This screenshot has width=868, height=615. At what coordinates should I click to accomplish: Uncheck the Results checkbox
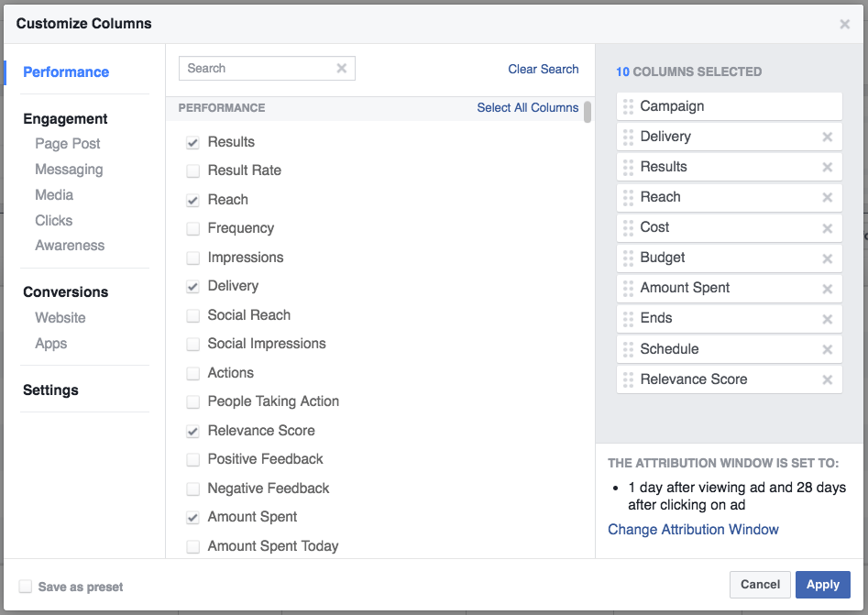pos(192,142)
